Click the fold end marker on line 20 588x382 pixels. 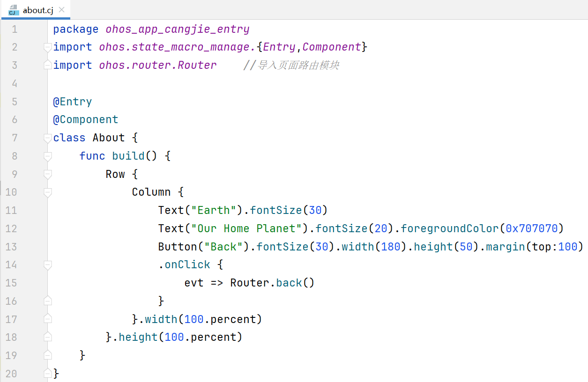tap(47, 374)
